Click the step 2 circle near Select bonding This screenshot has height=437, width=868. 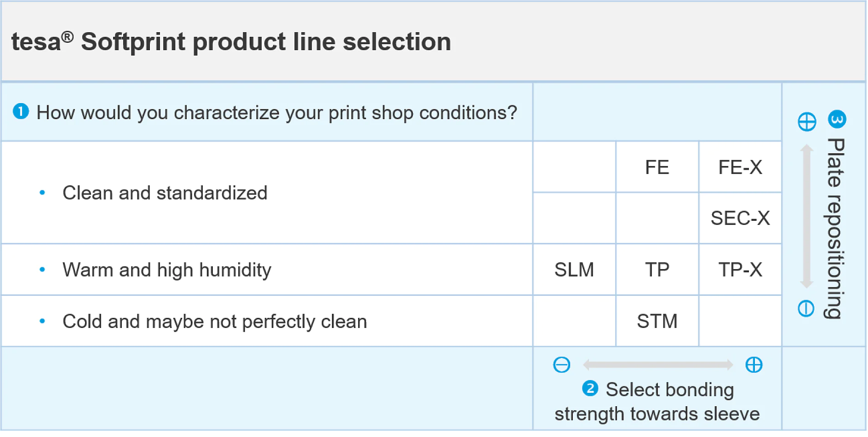tap(590, 388)
